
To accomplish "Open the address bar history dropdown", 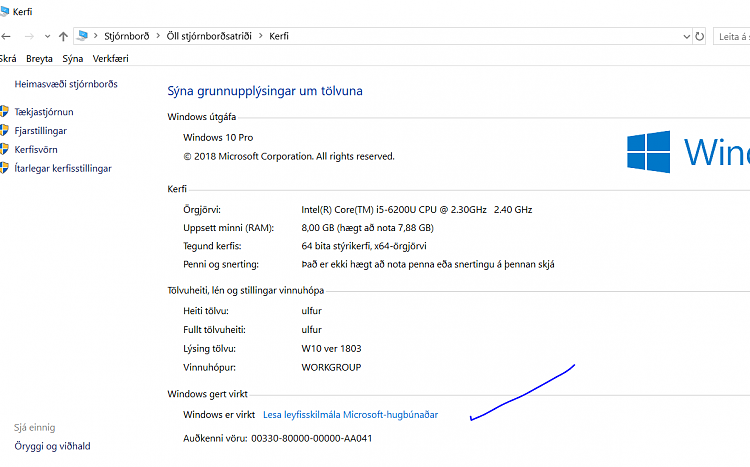I will click(686, 36).
